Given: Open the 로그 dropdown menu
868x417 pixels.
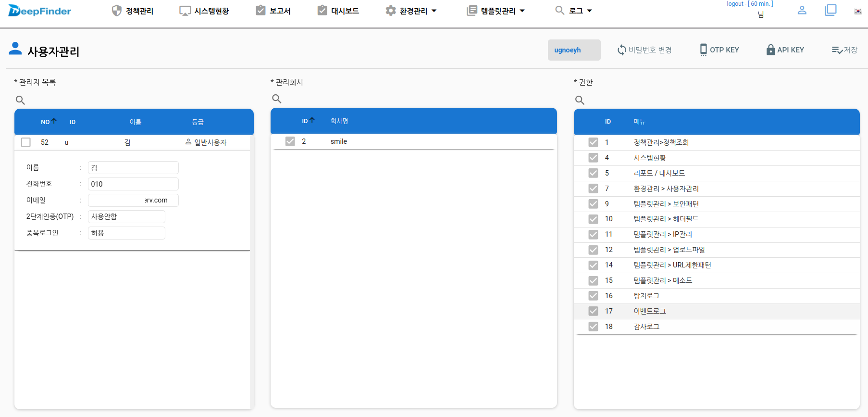Looking at the screenshot, I should coord(574,11).
